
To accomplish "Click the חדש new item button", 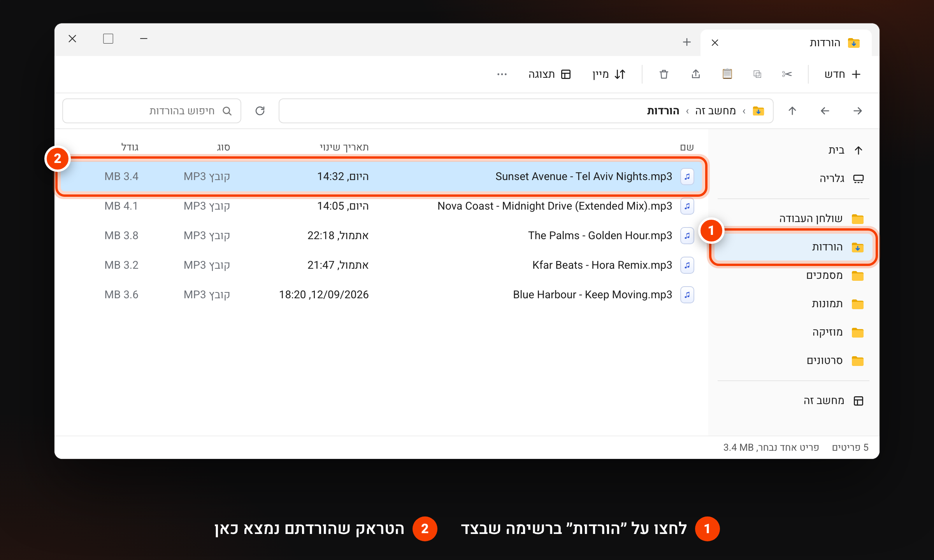I will (x=843, y=74).
